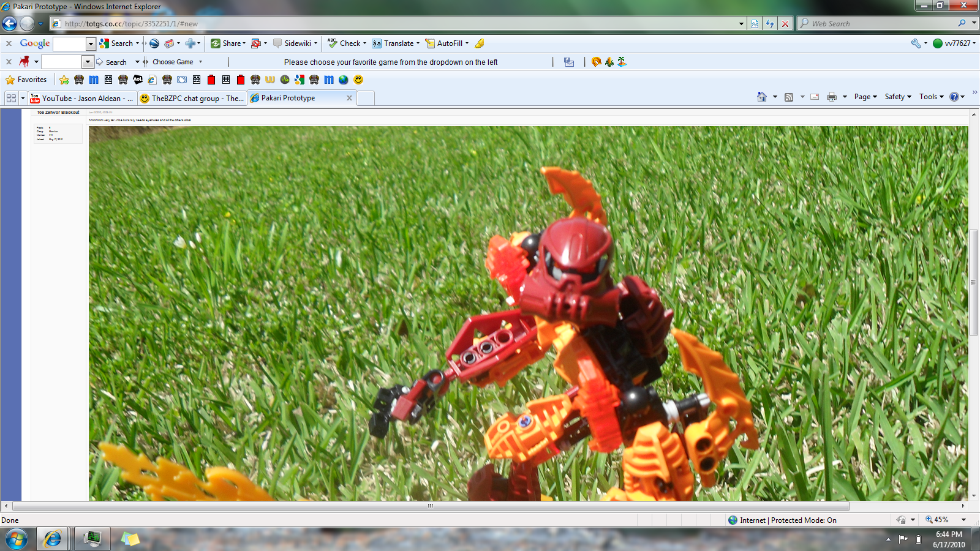Click the Google toolbar Share button
Image resolution: width=980 pixels, height=551 pixels.
(x=226, y=43)
